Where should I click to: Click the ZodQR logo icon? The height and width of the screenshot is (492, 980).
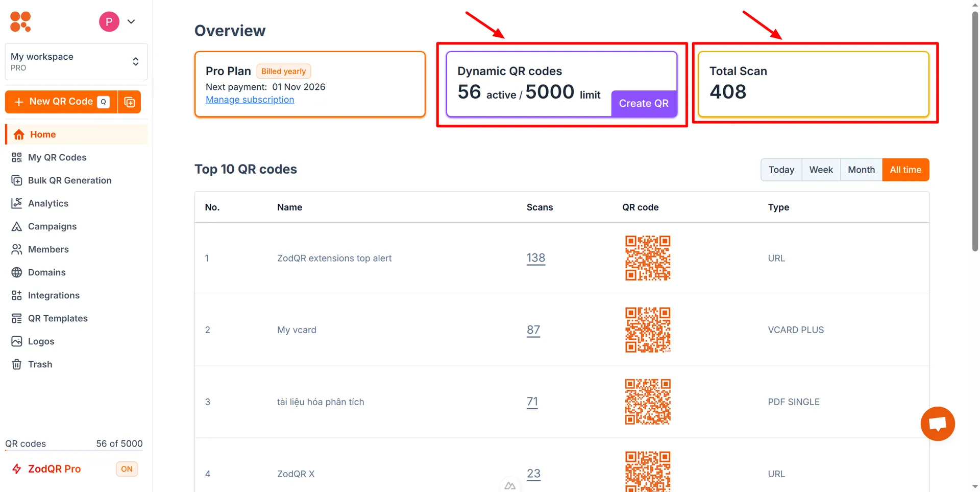click(20, 21)
